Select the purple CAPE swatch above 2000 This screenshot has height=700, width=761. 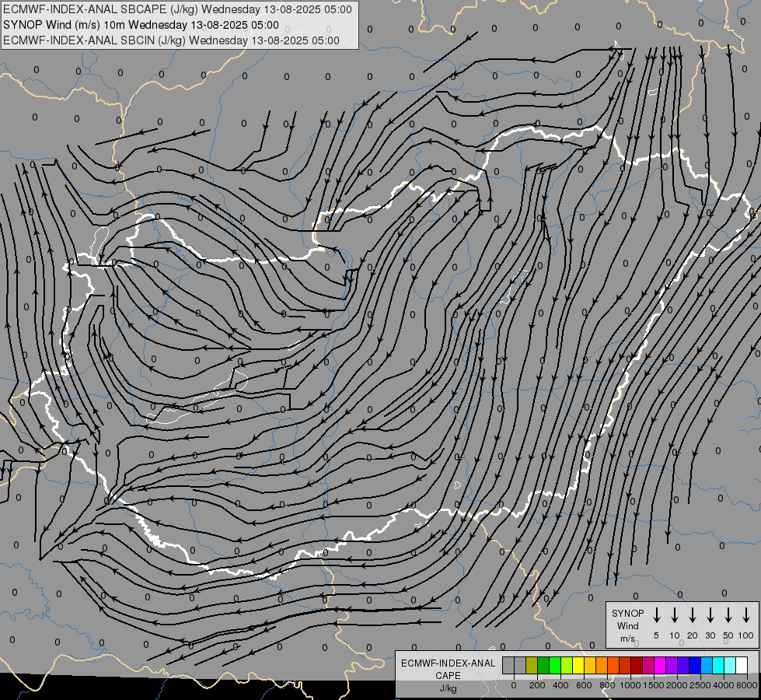click(671, 665)
